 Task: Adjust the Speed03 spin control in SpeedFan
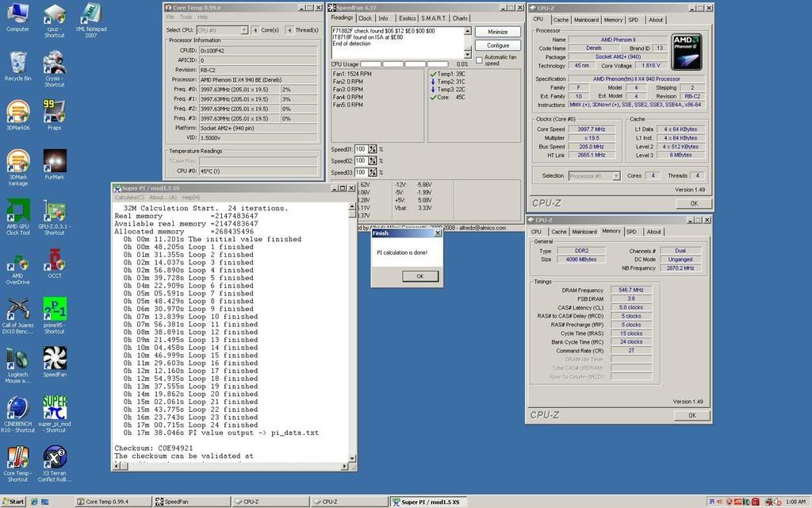373,172
